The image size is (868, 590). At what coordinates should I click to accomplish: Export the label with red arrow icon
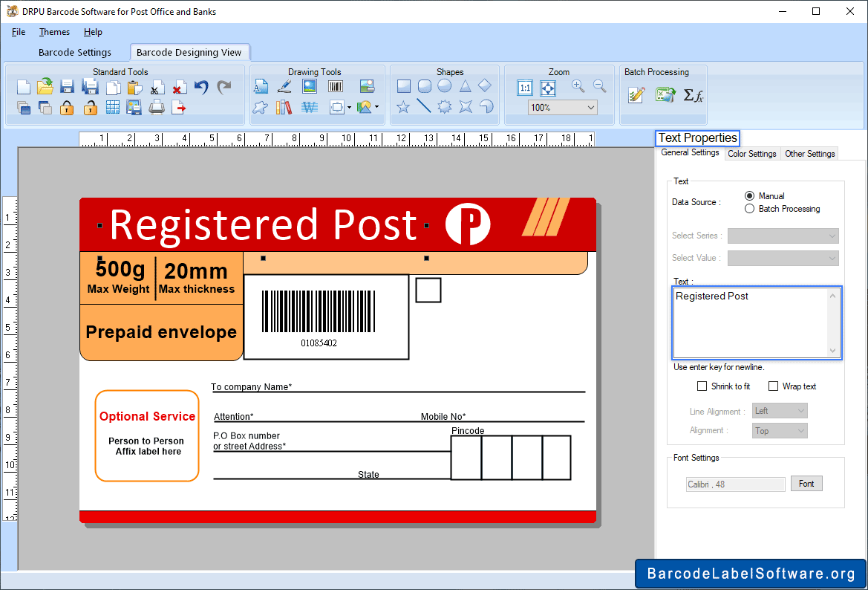pyautogui.click(x=179, y=107)
